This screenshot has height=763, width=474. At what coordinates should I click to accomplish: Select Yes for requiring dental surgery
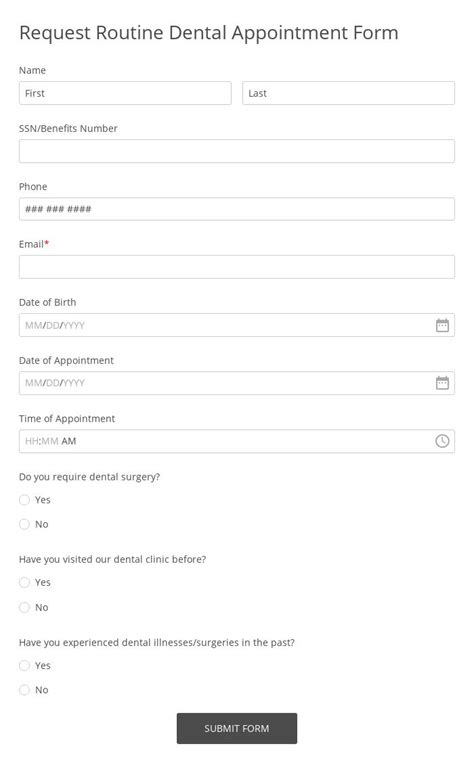point(24,500)
